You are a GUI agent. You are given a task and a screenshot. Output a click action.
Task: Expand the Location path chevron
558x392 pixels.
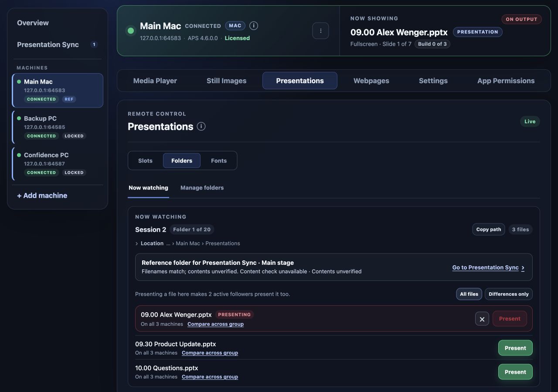click(x=136, y=243)
